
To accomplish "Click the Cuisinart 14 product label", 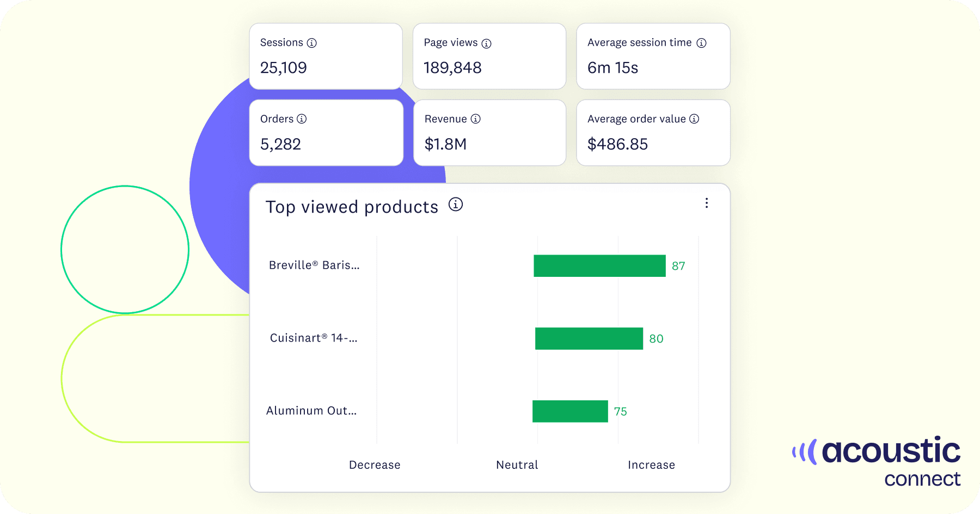I will point(314,338).
